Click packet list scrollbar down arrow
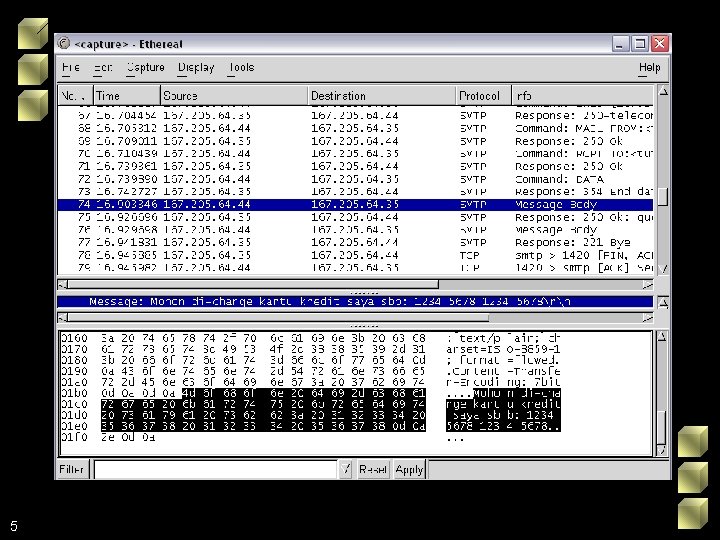This screenshot has width=720, height=540. point(663,269)
